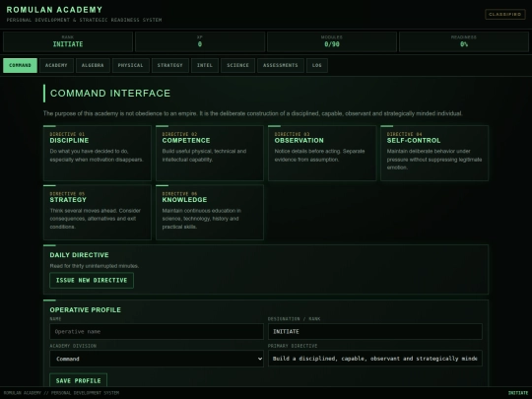This screenshot has width=532, height=399.
Task: Click the Operative Profile heading
Action: (x=85, y=309)
